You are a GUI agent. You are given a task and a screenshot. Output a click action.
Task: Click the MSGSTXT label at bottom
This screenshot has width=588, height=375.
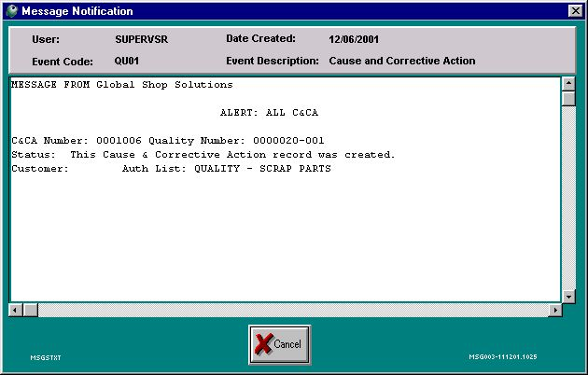tap(46, 358)
